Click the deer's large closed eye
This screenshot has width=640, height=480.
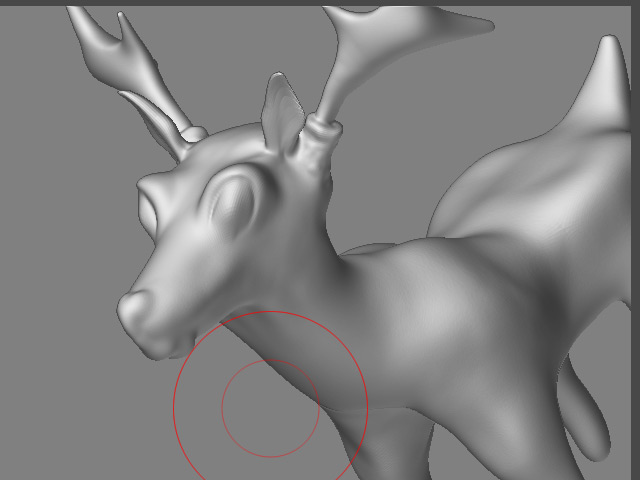[232, 200]
